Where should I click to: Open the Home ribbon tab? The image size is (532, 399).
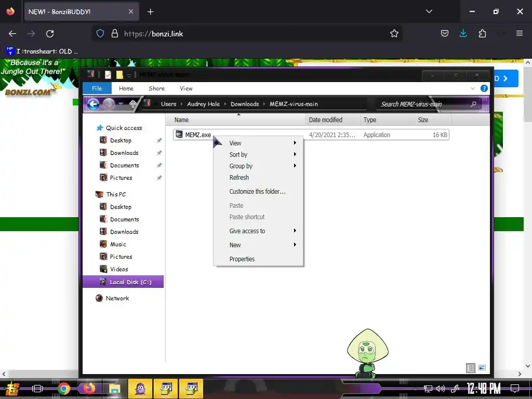[126, 88]
